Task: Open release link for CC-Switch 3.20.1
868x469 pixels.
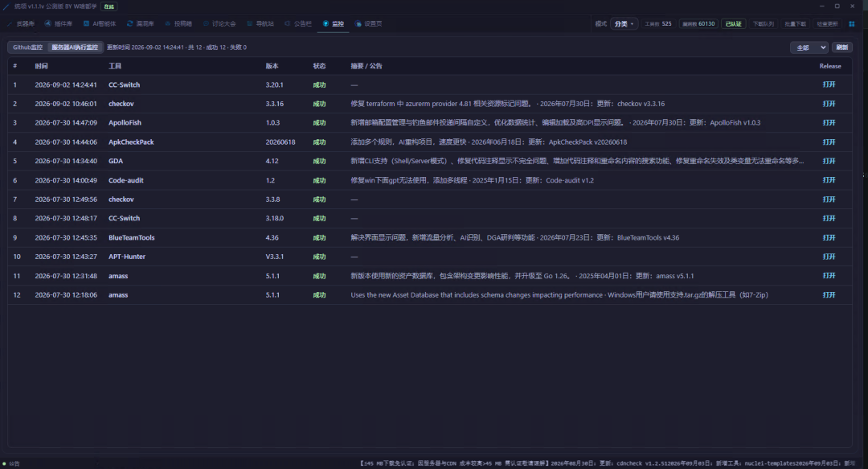Action: (829, 84)
